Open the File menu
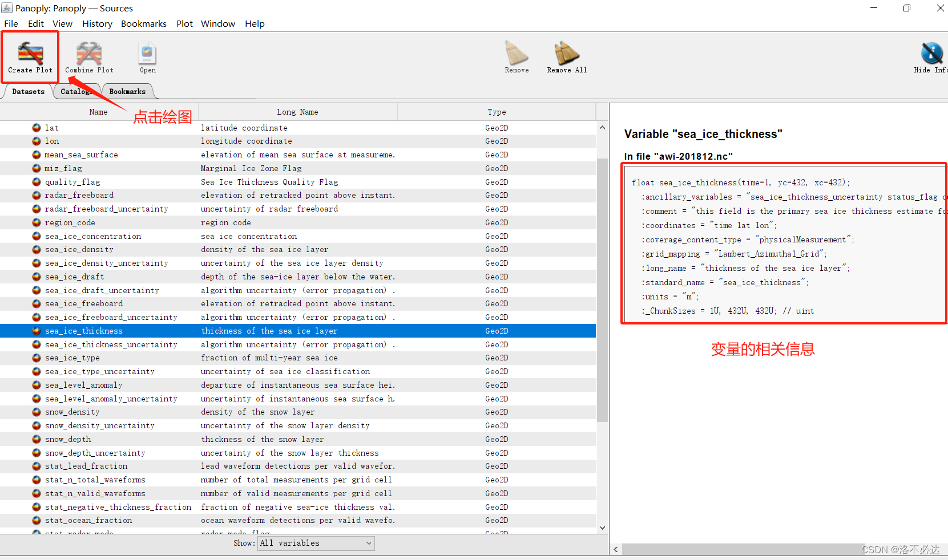This screenshot has height=560, width=948. [x=11, y=23]
